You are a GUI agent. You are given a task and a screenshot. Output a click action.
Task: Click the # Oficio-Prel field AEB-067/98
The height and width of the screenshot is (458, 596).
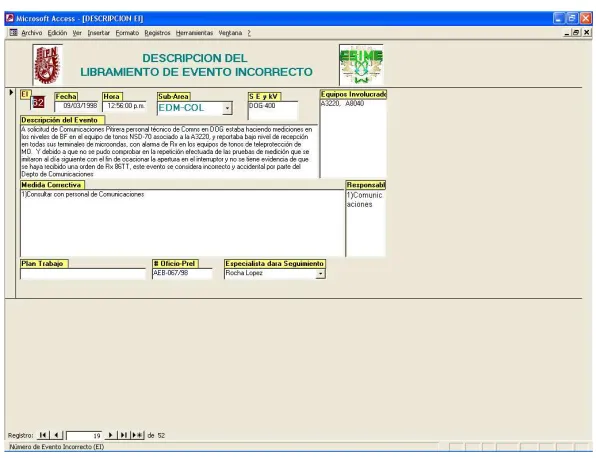click(x=182, y=274)
